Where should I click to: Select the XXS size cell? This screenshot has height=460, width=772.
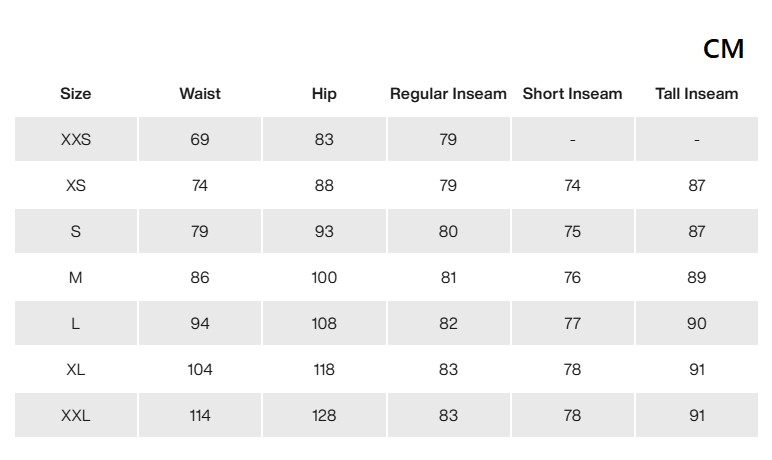[x=76, y=139]
